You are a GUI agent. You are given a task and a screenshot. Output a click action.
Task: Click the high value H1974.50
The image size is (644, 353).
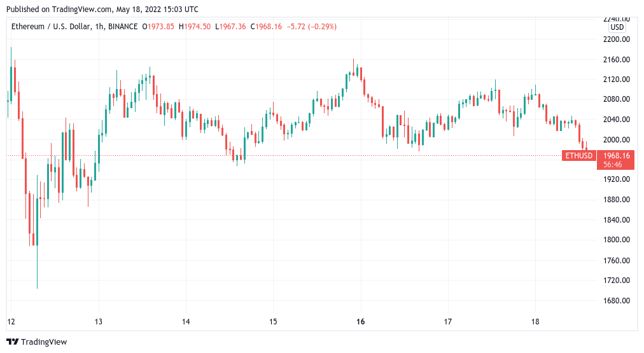pyautogui.click(x=196, y=27)
